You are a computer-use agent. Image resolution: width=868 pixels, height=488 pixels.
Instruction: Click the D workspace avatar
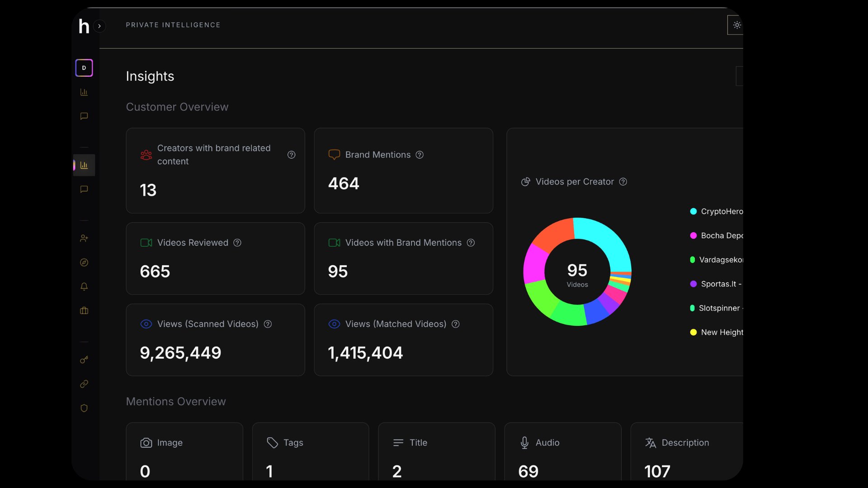tap(84, 68)
